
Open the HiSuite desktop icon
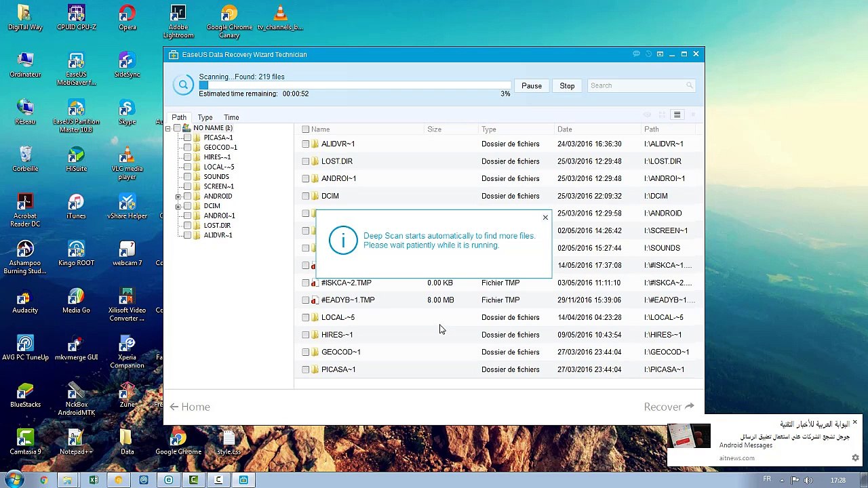(x=76, y=159)
